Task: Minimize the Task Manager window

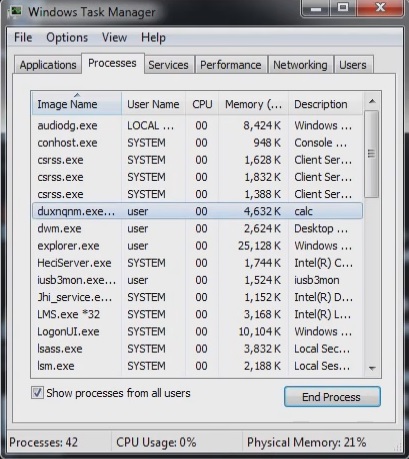Action: [316, 8]
